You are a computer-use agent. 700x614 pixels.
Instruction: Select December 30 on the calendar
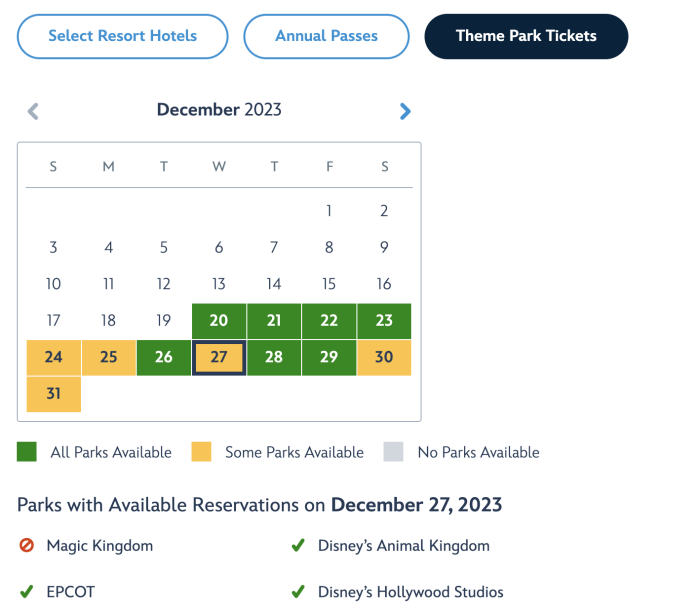pyautogui.click(x=384, y=358)
